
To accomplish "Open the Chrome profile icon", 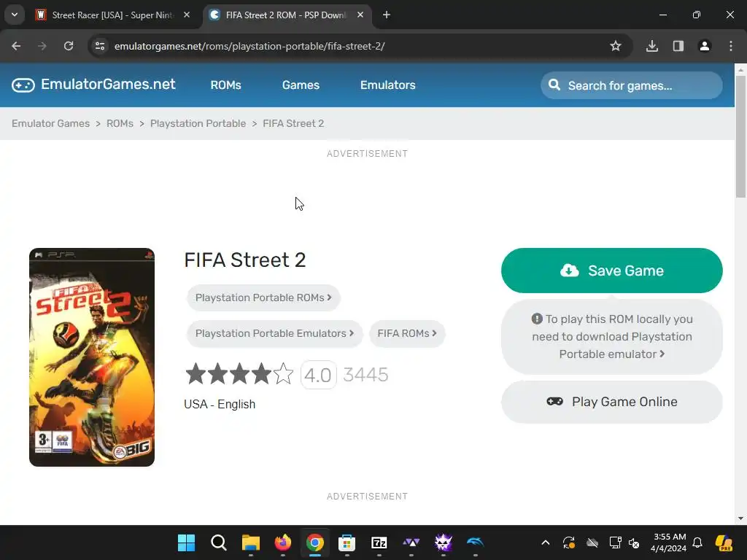I will (x=704, y=46).
